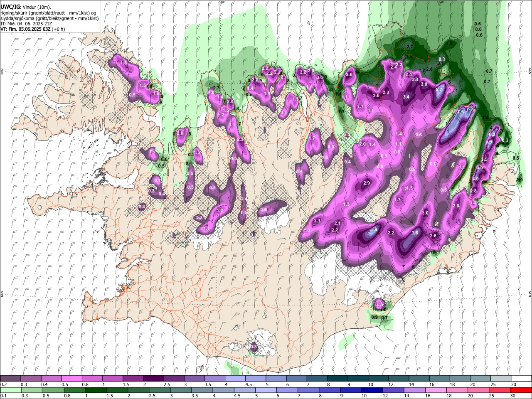
Task: Choose the dark teal snow scale 8 swatch
Action: coord(337,379)
